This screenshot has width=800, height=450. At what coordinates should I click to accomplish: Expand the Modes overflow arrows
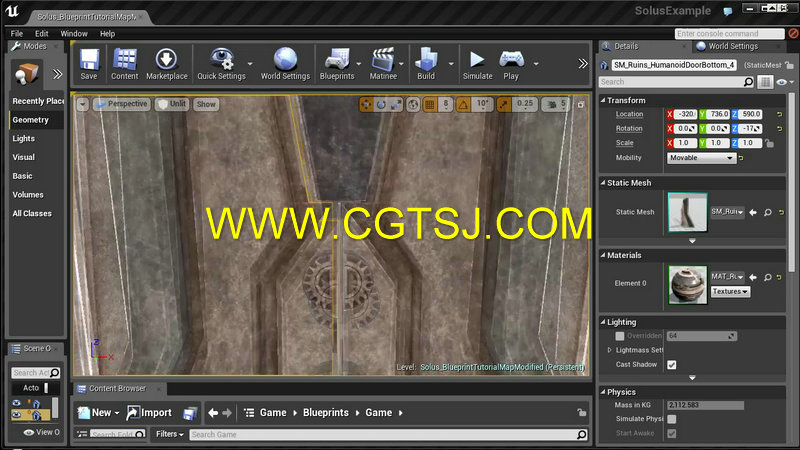point(58,74)
